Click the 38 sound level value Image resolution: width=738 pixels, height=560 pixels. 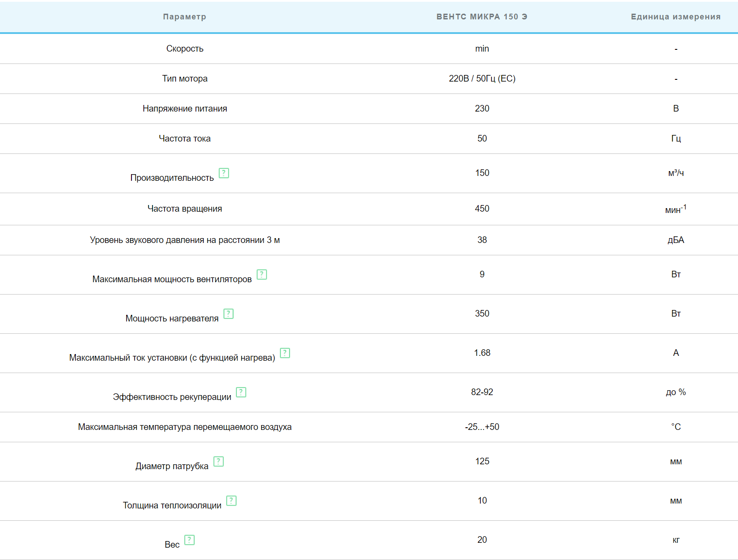click(x=482, y=240)
